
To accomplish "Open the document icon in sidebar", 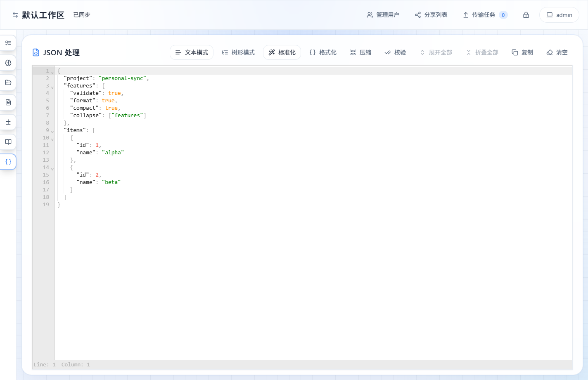I will coord(8,102).
